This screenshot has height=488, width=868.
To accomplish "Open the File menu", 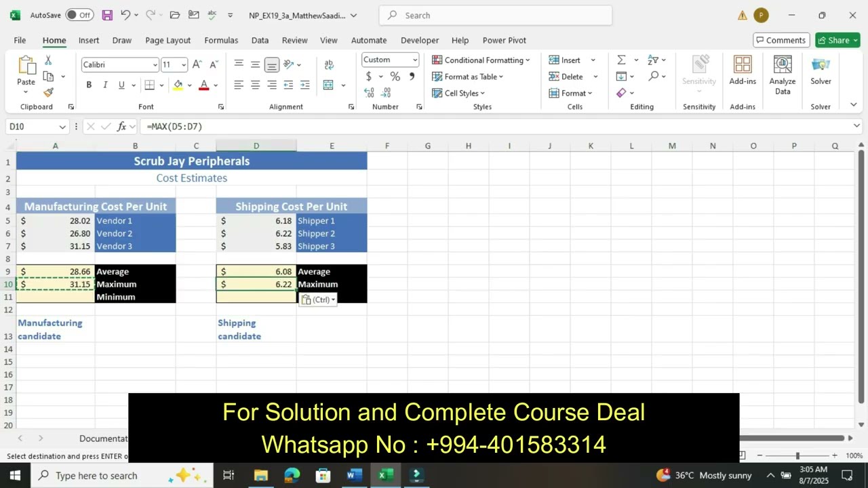I will click(20, 40).
